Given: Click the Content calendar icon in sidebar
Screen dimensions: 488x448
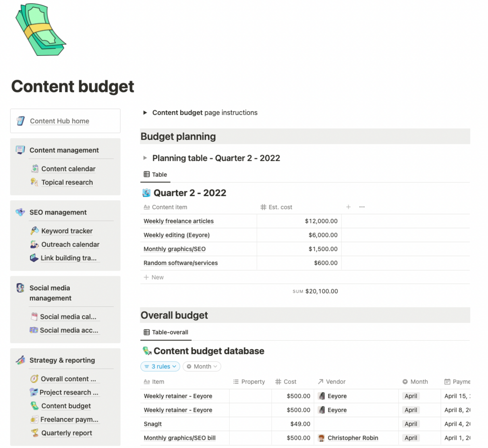Looking at the screenshot, I should tap(34, 169).
